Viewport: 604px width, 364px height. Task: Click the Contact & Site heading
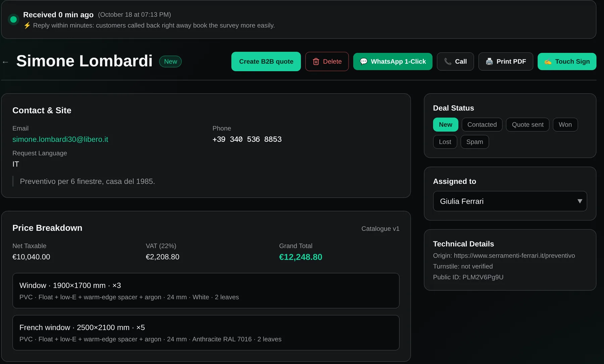point(42,110)
